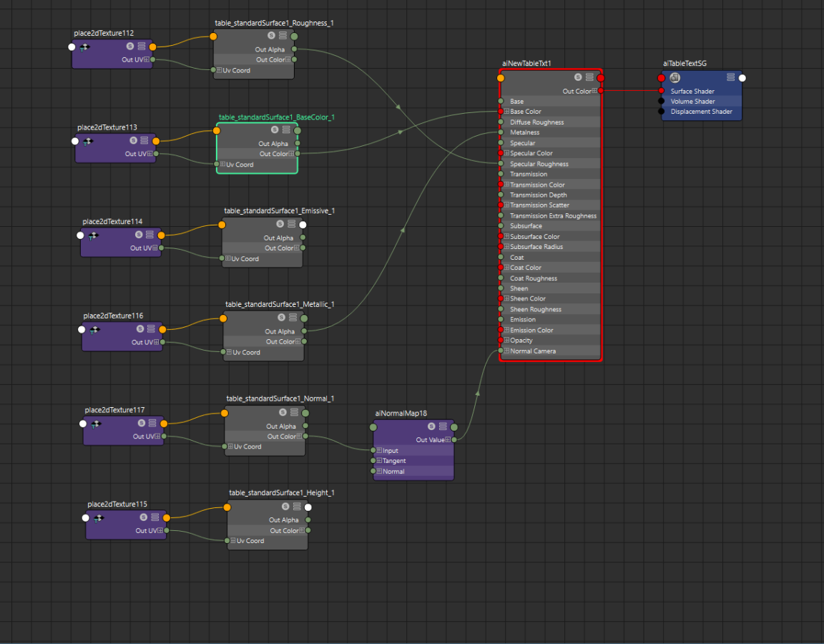Click the solo S icon on place2dTexture112

coord(129,47)
